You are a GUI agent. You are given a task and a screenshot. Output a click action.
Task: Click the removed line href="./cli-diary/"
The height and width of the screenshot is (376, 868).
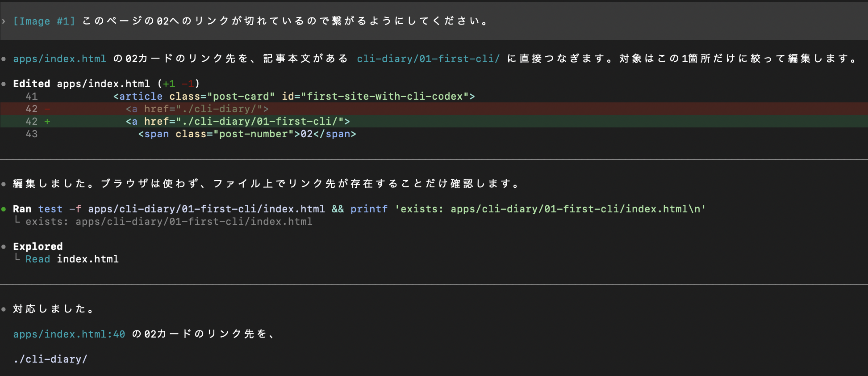(434, 109)
